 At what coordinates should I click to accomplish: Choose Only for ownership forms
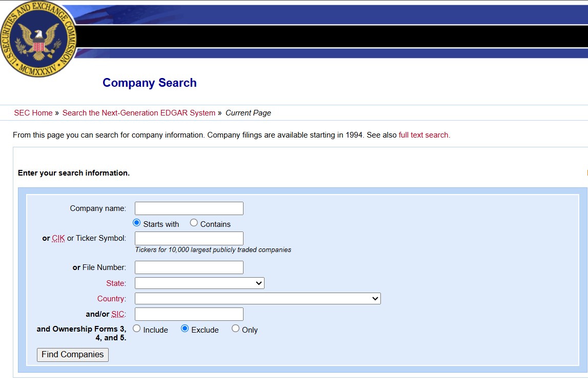[x=235, y=329]
